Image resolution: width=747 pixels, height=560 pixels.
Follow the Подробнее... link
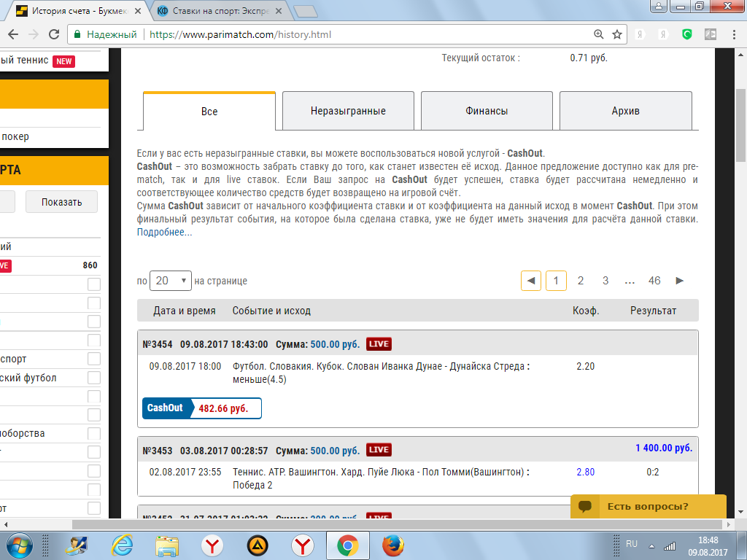(x=164, y=233)
